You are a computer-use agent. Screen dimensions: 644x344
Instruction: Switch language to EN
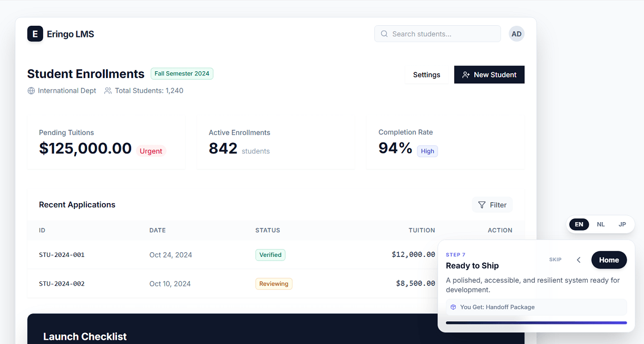click(579, 224)
